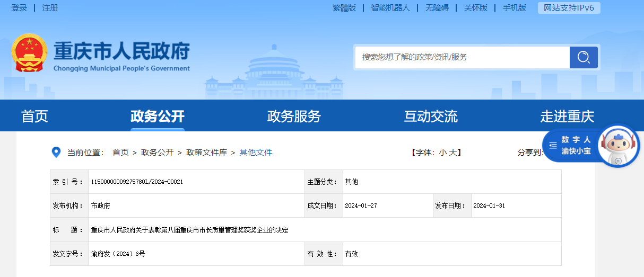This screenshot has width=644, height=277.
Task: Click the national emblem logo
Action: point(29,53)
